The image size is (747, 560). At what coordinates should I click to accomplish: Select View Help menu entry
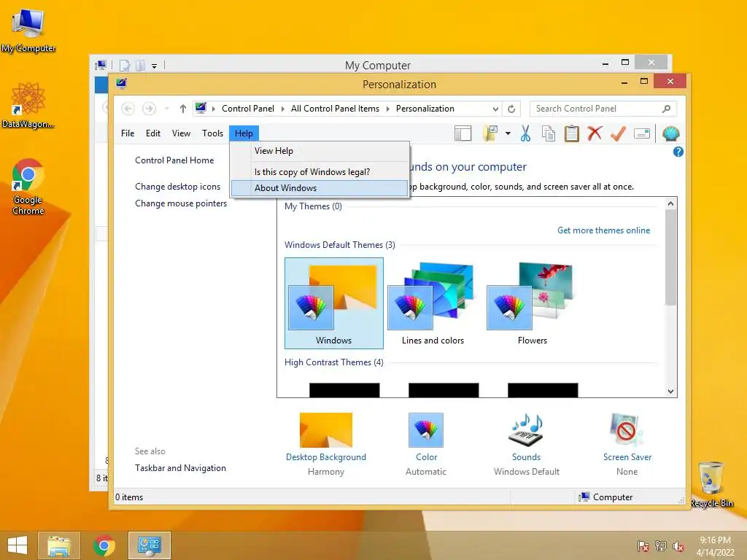(320, 151)
